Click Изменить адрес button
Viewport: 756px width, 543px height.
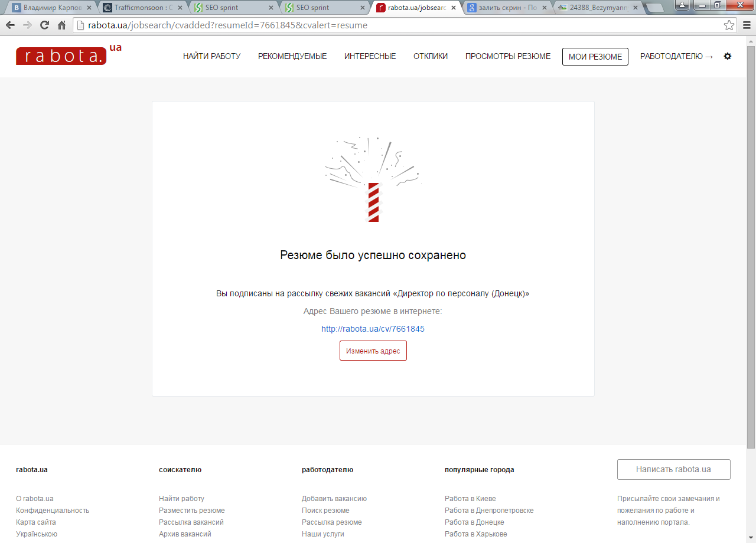(373, 351)
